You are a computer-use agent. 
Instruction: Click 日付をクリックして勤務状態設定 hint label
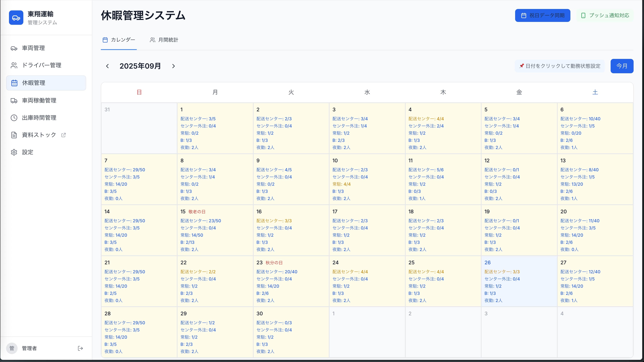[560, 66]
